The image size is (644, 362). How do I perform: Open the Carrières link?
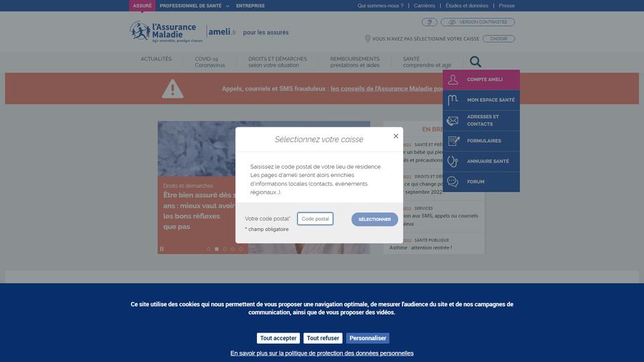[424, 6]
